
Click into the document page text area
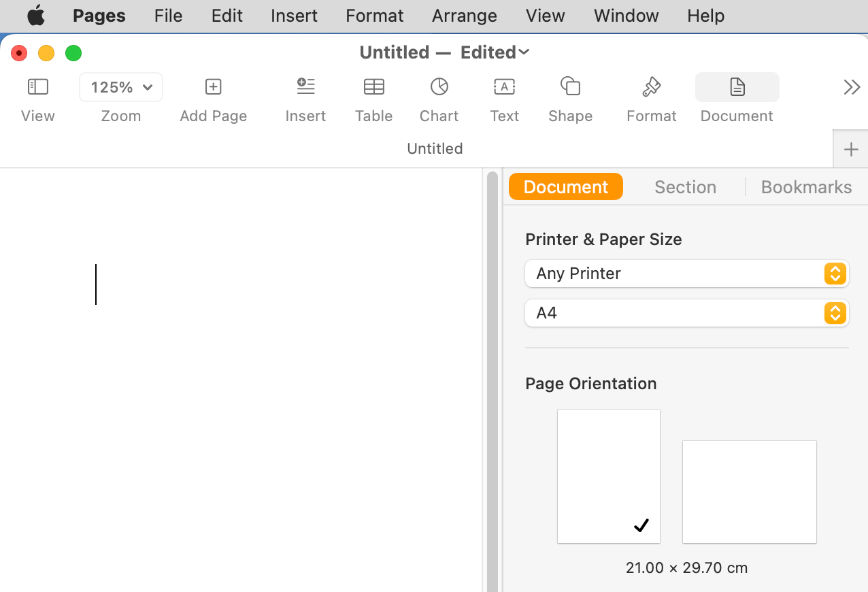tap(241, 381)
